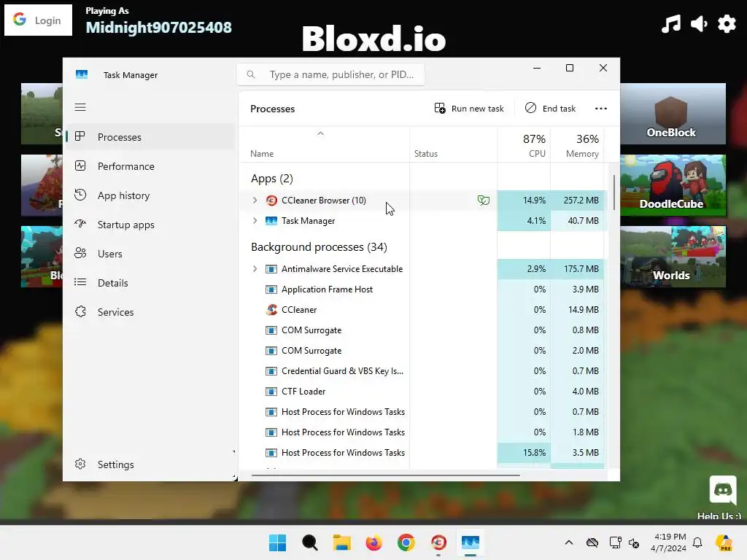Show hidden system tray icons
This screenshot has width=747, height=560.
tap(569, 542)
